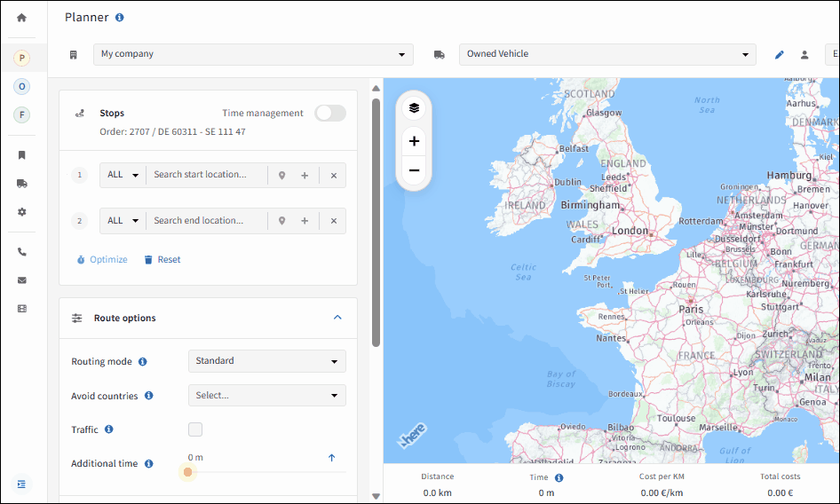Collapse the Route options section
Image resolution: width=840 pixels, height=504 pixels.
coord(337,318)
